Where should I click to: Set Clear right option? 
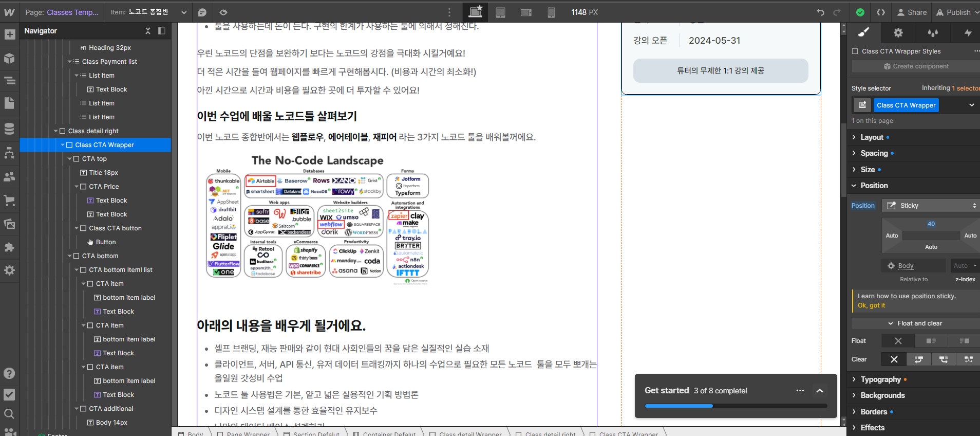[944, 359]
